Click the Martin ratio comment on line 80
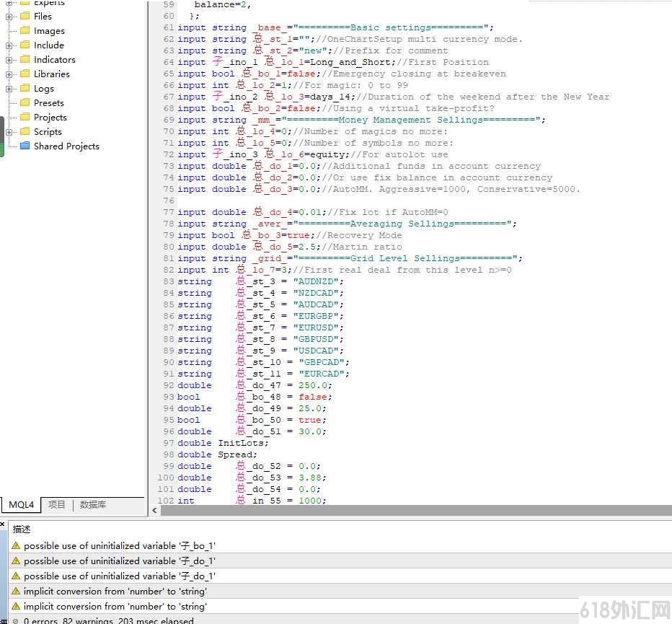672x624 pixels. (x=362, y=247)
